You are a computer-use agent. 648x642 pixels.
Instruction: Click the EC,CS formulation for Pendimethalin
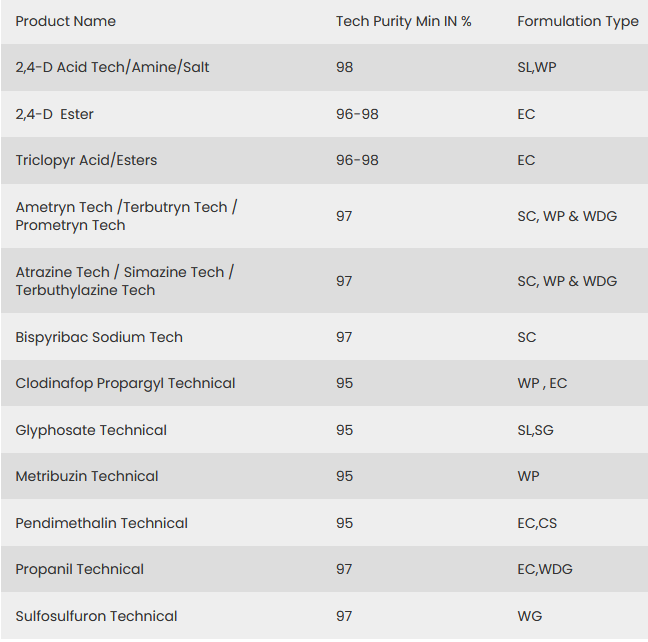(x=537, y=523)
